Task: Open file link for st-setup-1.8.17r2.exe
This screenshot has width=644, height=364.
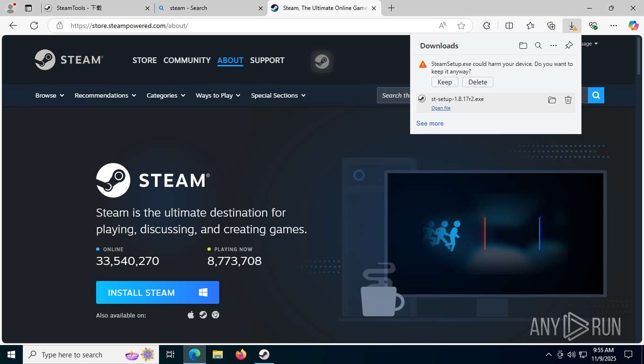Action: click(x=441, y=108)
